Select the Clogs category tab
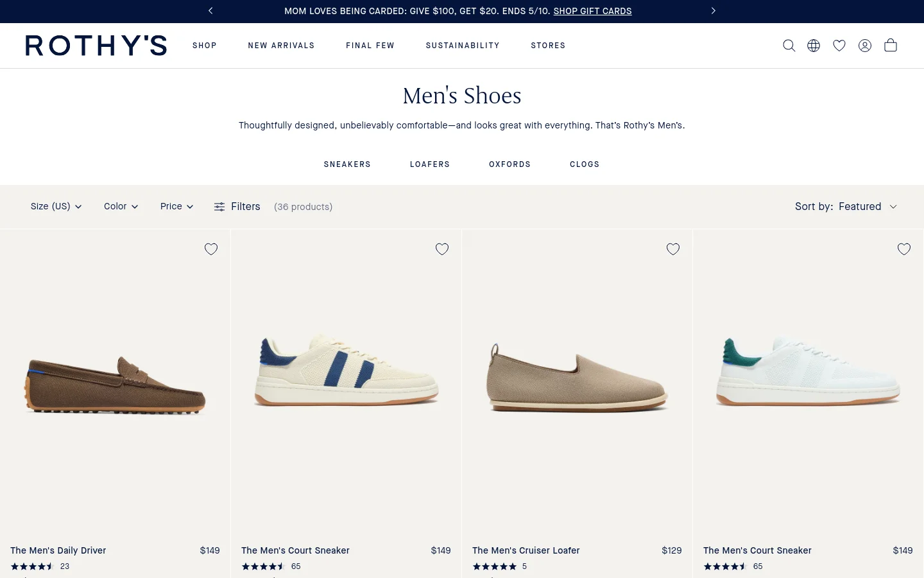 coord(585,164)
